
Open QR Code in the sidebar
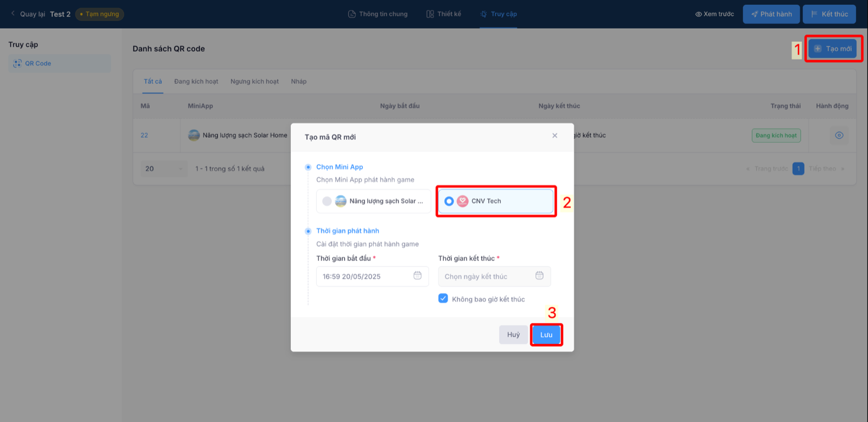[60, 64]
